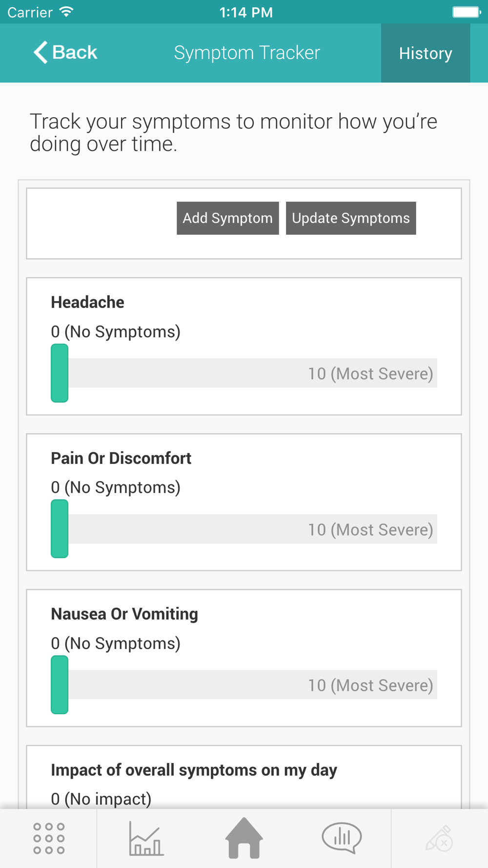Open the chat bubble insights icon
This screenshot has height=868, width=488.
tap(342, 838)
